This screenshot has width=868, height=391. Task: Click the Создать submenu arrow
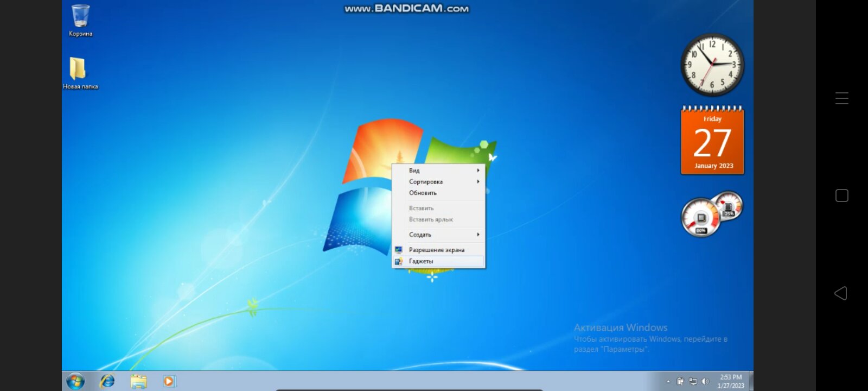point(478,235)
